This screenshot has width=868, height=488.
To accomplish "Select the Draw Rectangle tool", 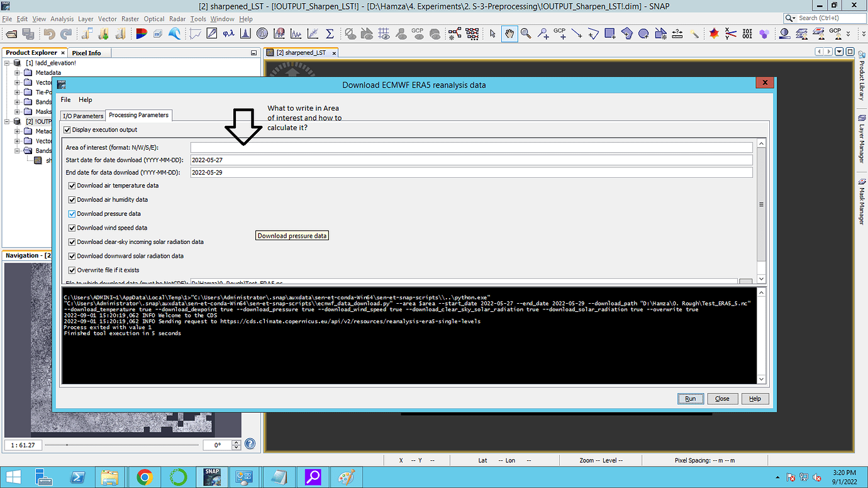I will [x=610, y=34].
